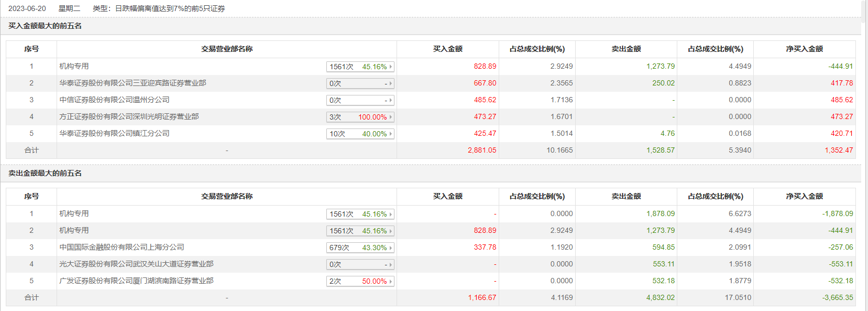The width and height of the screenshot is (868, 311).
Task: Click 机构专用 in the buy table's first row
Action: pyautogui.click(x=74, y=66)
